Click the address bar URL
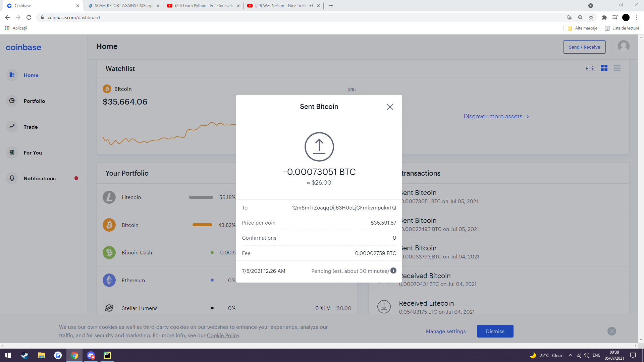Screen dimensions: 644x362 (x=73, y=17)
